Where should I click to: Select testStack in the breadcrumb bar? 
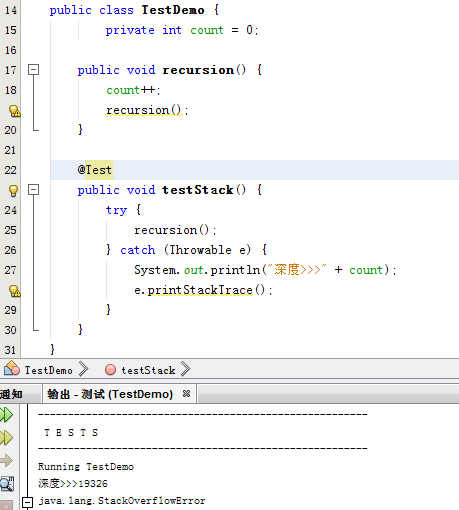pos(148,370)
